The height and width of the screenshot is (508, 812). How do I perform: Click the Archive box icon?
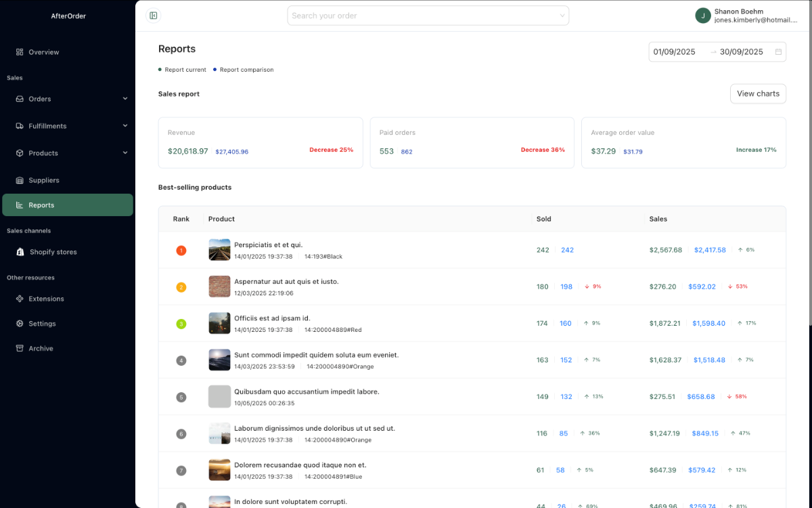click(20, 348)
